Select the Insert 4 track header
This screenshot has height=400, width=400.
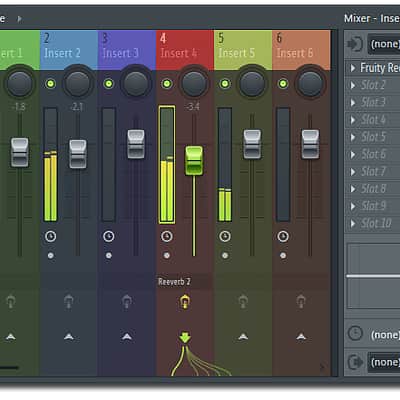point(185,50)
